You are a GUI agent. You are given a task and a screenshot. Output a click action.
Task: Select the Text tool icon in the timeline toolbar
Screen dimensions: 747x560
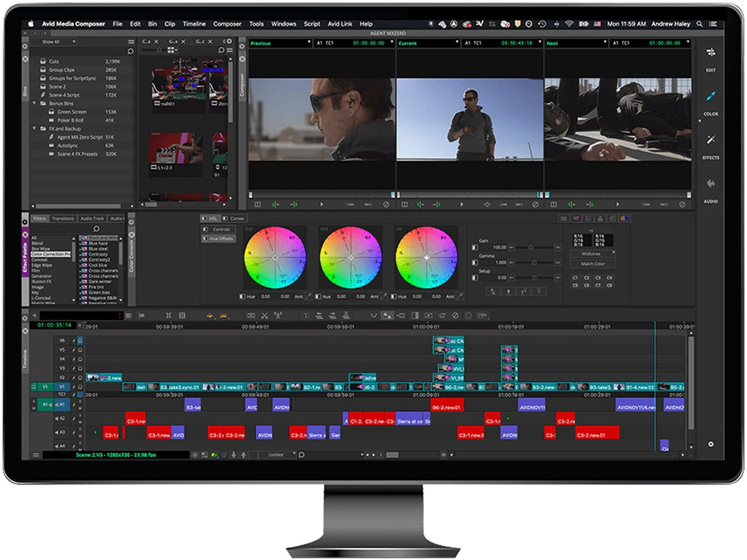tap(307, 316)
